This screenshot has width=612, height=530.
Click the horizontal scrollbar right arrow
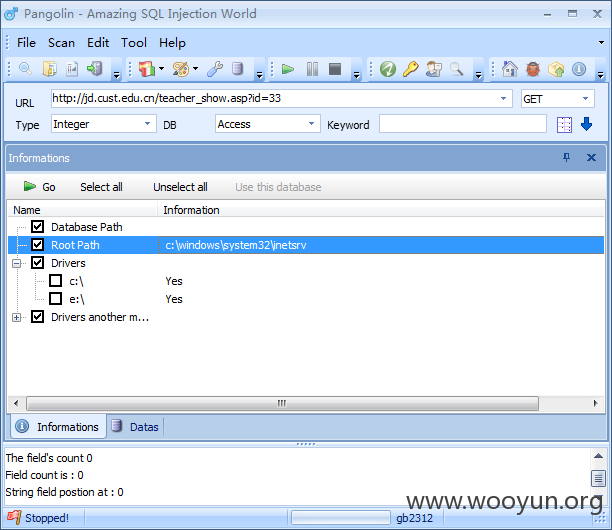coord(595,403)
